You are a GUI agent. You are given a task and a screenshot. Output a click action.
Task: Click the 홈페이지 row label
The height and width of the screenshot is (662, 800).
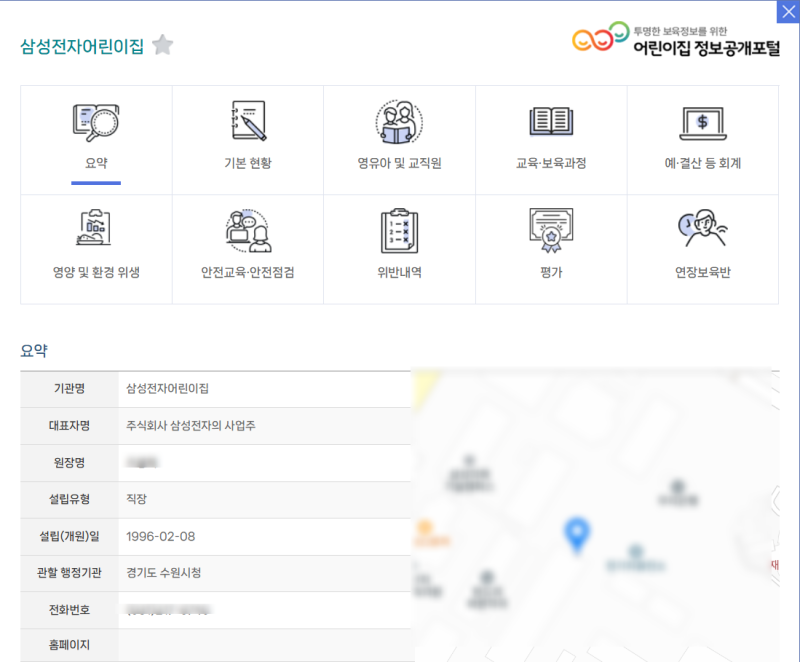click(69, 645)
